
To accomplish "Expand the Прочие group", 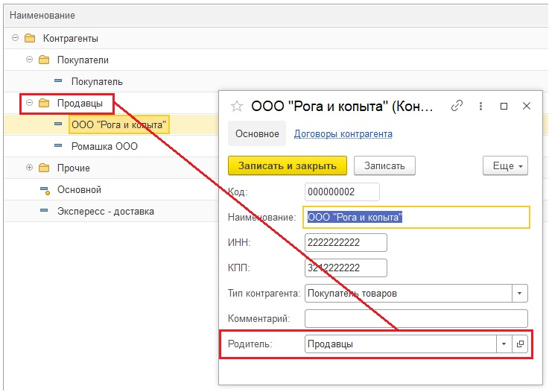I will [30, 168].
